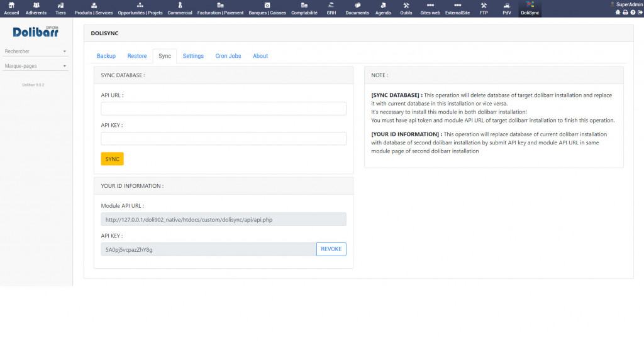Click the YOUR ID INFORMATION section header
The width and height of the screenshot is (644, 341).
tap(132, 186)
